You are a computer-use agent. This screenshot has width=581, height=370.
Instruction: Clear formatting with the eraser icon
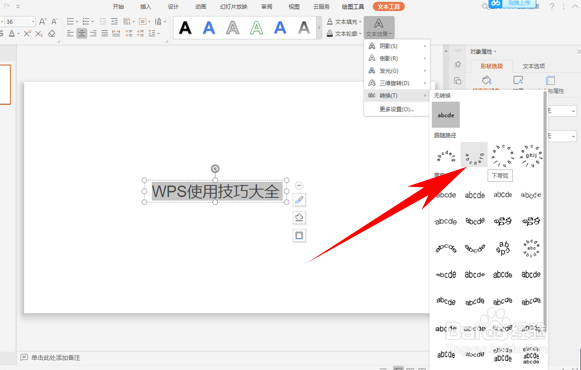pyautogui.click(x=52, y=34)
